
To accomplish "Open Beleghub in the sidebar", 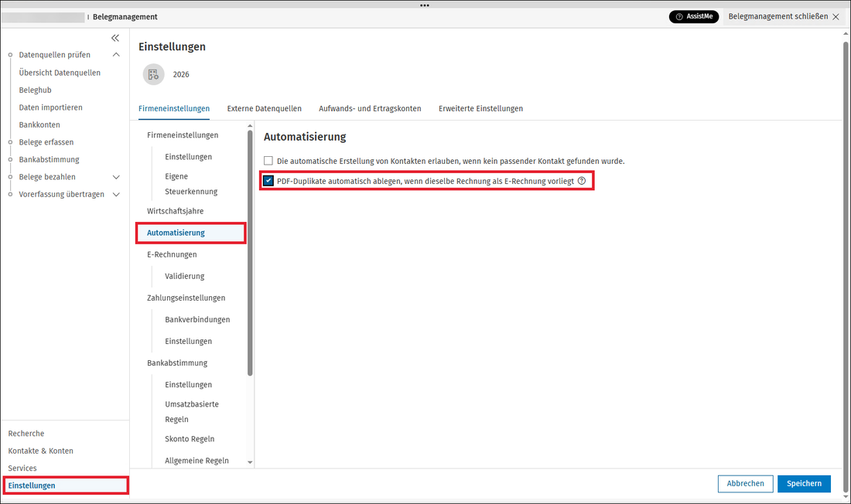I will coord(36,90).
